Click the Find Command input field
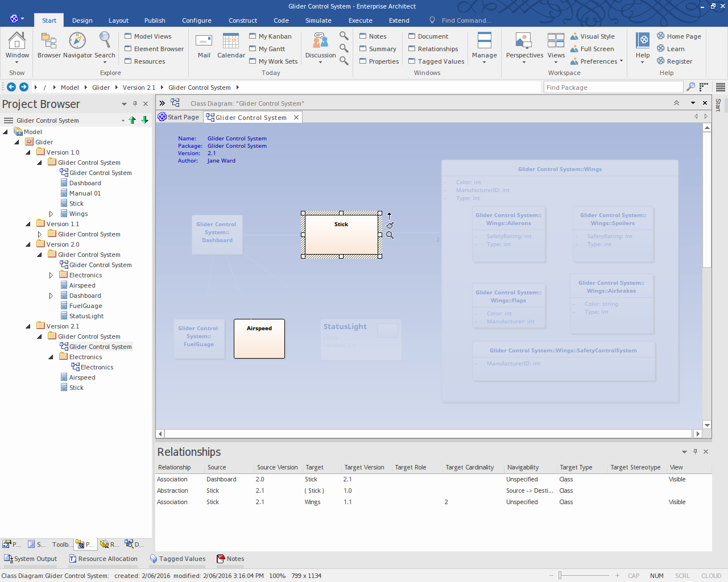 click(x=466, y=20)
